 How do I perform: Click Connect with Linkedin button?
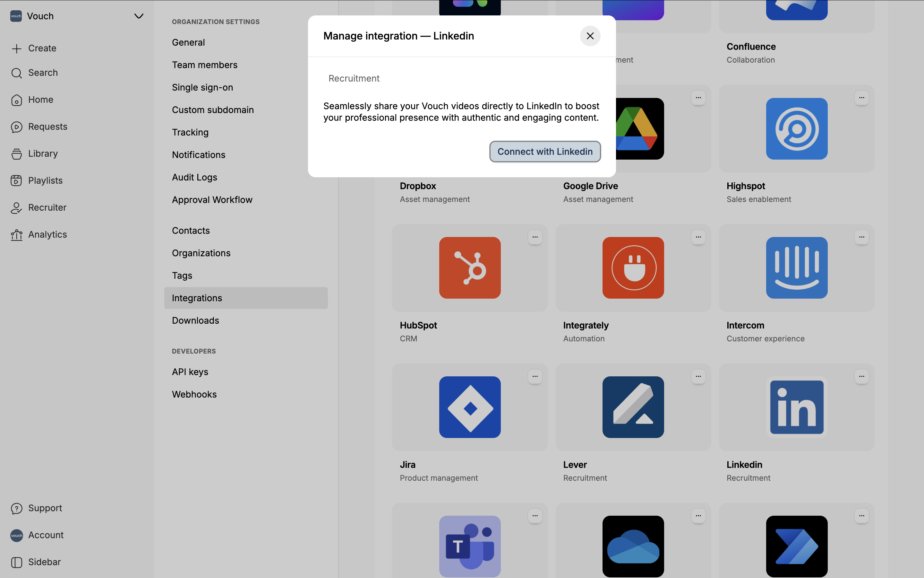click(x=545, y=152)
